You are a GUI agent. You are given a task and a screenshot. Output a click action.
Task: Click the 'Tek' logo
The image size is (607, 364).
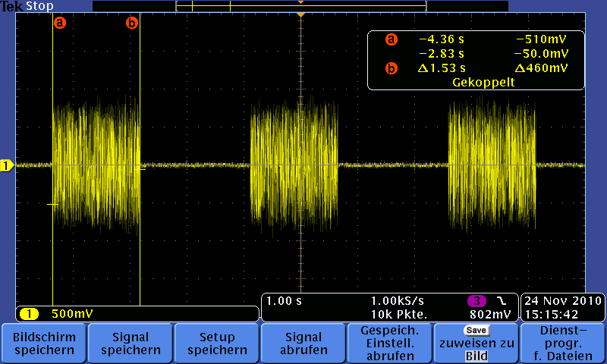12,6
